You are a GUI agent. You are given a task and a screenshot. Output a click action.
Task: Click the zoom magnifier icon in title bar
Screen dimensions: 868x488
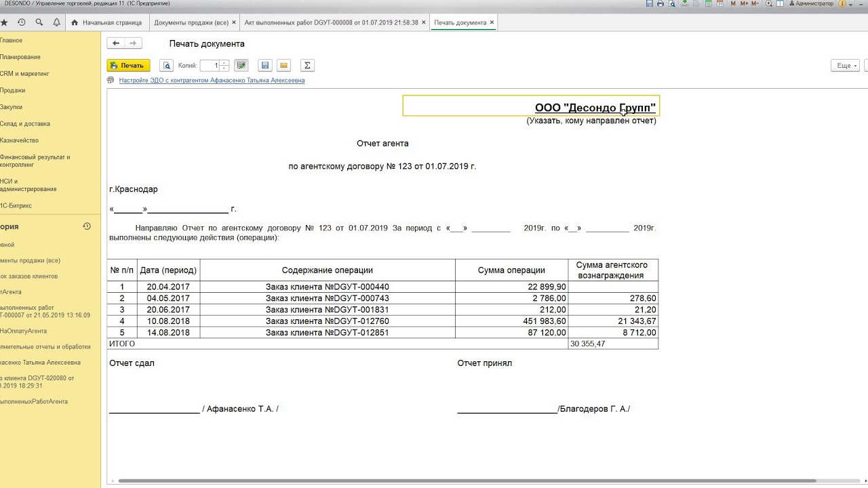click(769, 3)
